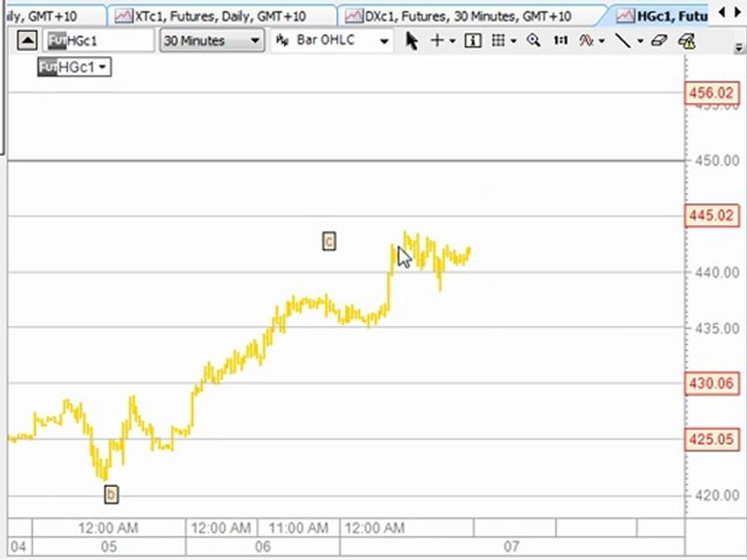Image resolution: width=747 pixels, height=560 pixels.
Task: Select the HGc1 Futures tab
Action: [662, 16]
